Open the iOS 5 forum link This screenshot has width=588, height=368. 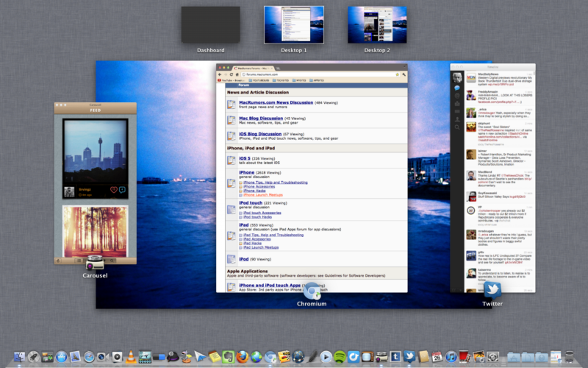coord(245,158)
